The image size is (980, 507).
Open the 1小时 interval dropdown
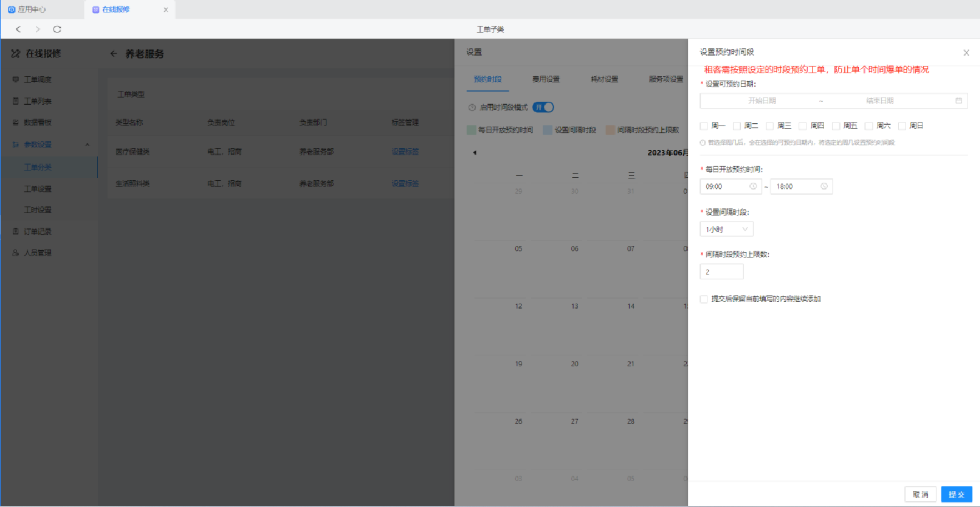[x=726, y=229]
